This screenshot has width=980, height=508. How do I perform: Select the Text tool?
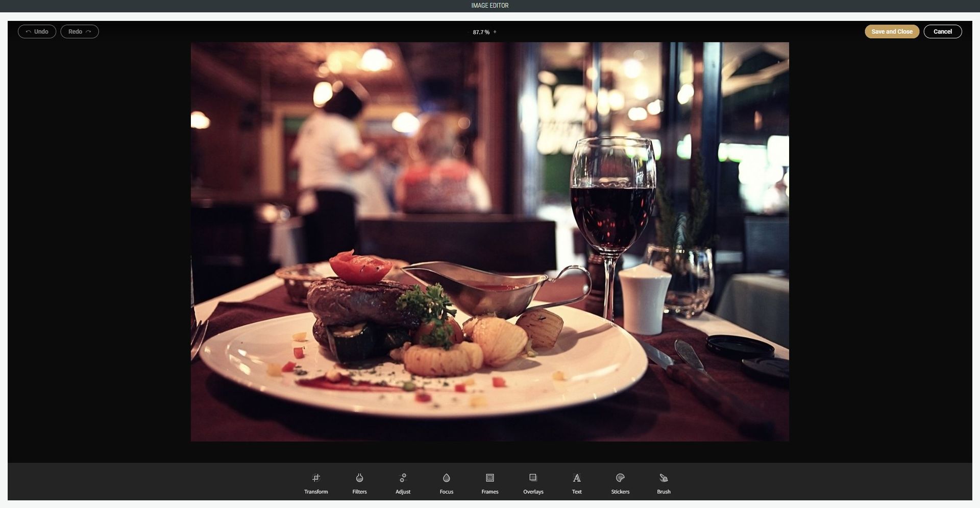coord(577,483)
